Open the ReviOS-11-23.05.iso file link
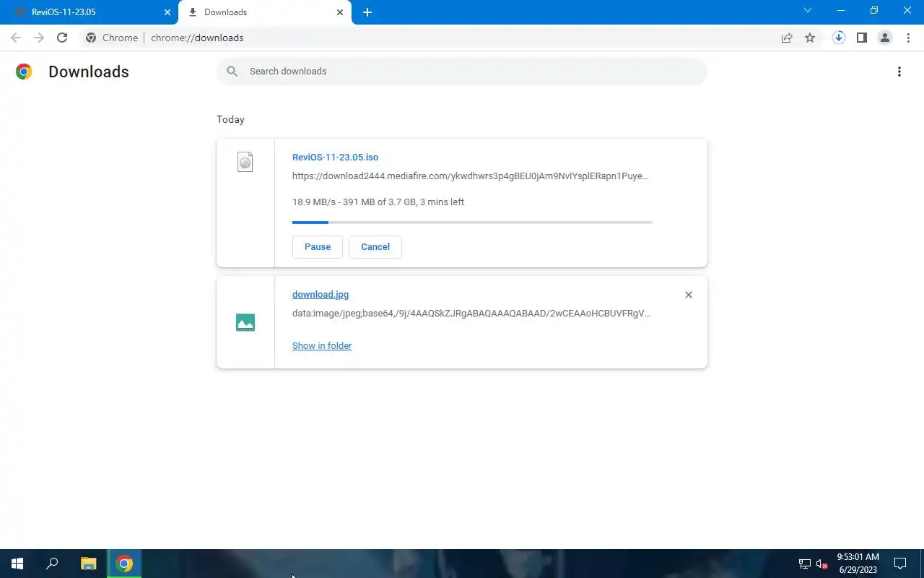 tap(335, 157)
